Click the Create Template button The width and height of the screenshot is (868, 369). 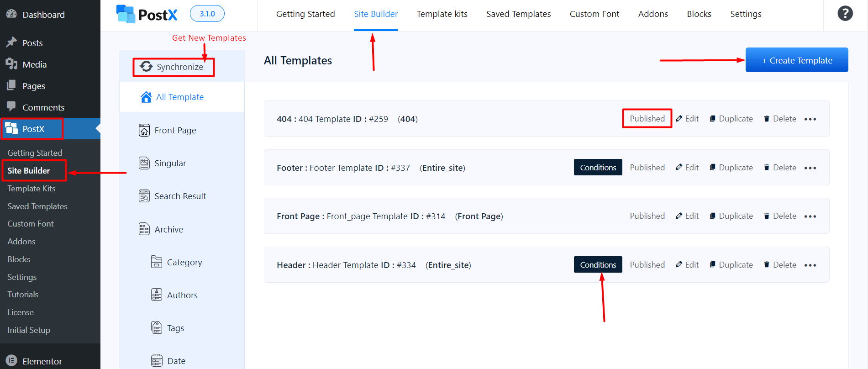[797, 60]
